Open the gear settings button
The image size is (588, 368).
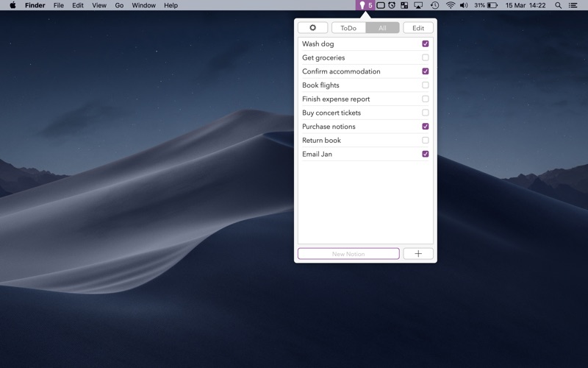pos(313,28)
